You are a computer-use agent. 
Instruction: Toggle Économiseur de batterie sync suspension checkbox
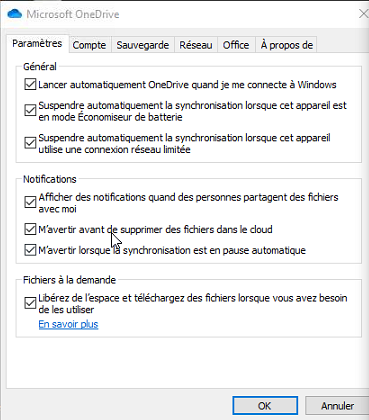tap(30, 111)
